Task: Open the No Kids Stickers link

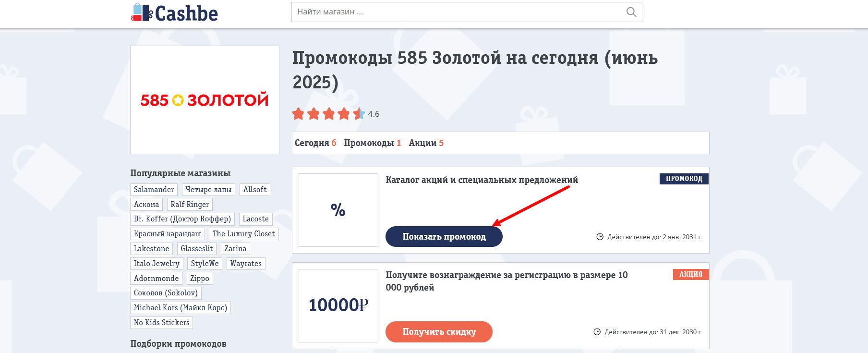Action: point(162,323)
